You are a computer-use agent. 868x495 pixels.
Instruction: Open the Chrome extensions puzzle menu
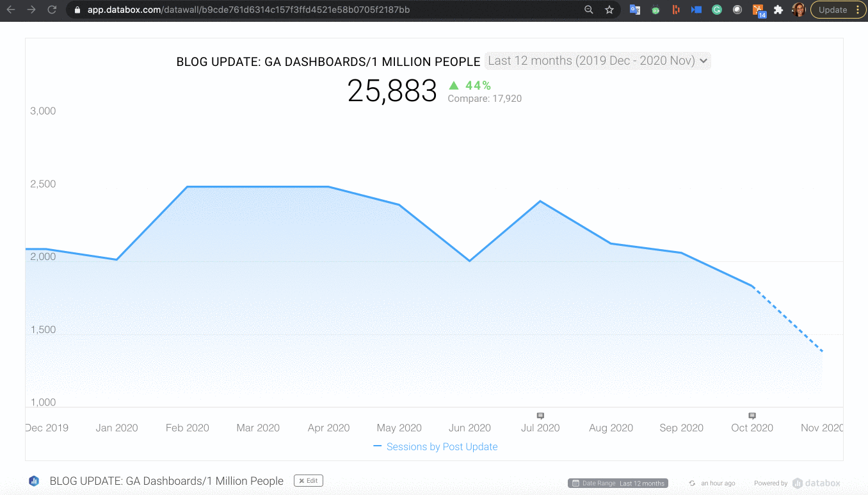[778, 10]
